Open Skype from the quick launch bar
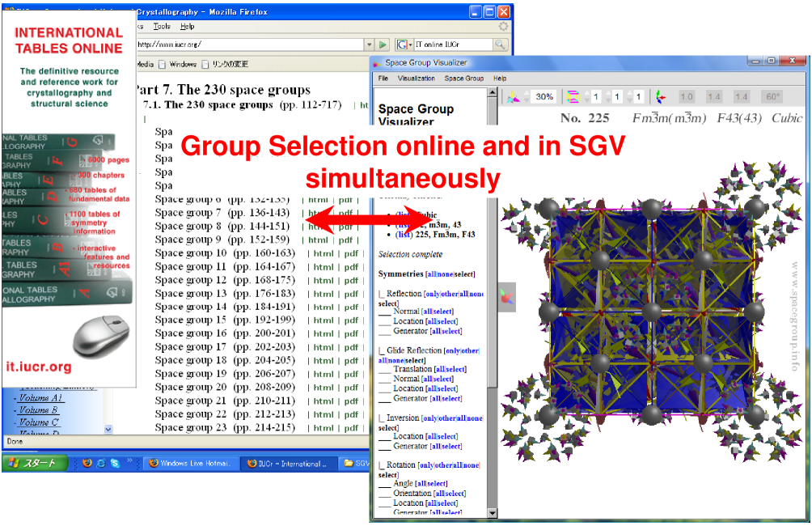This screenshot has height=526, width=812. tap(116, 464)
